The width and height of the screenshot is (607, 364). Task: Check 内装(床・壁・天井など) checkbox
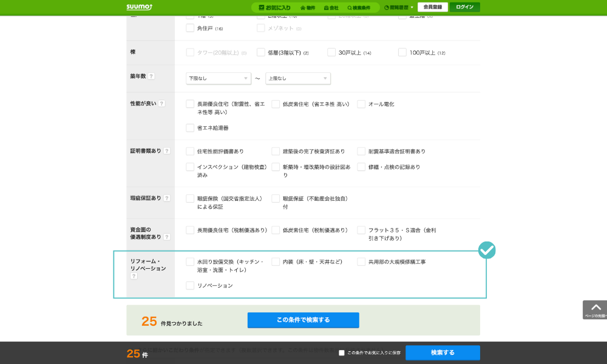pos(276,262)
